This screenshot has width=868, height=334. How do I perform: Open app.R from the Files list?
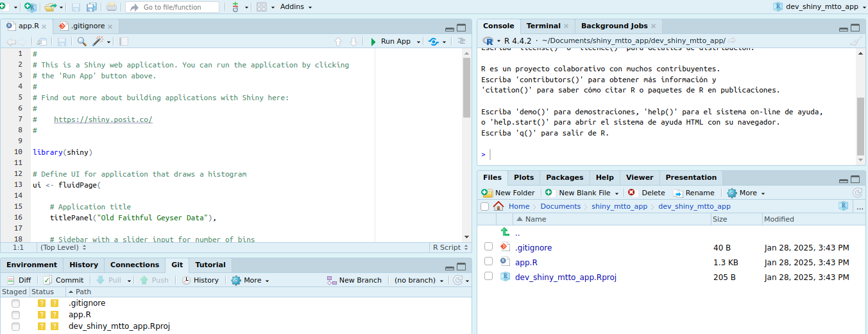526,262
